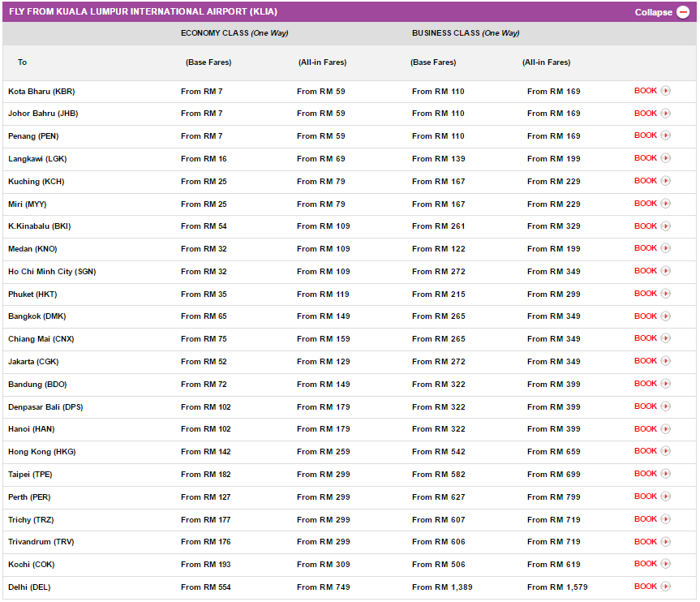The image size is (700, 602).
Task: Click arrow icon in Perth row
Action: (666, 497)
